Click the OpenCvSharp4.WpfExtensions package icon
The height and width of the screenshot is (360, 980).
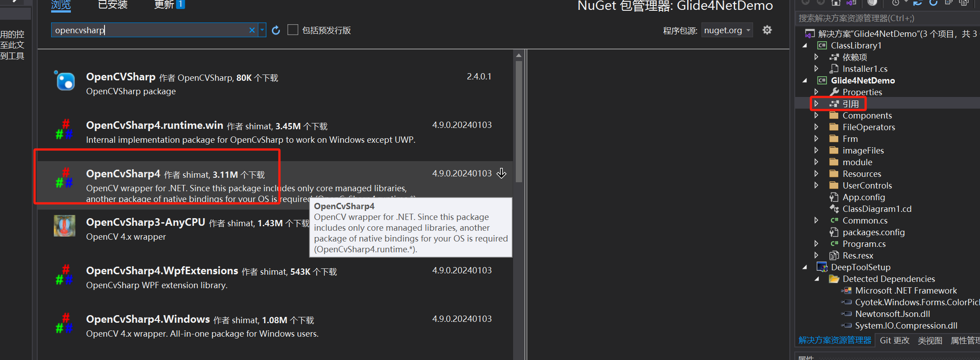(65, 275)
